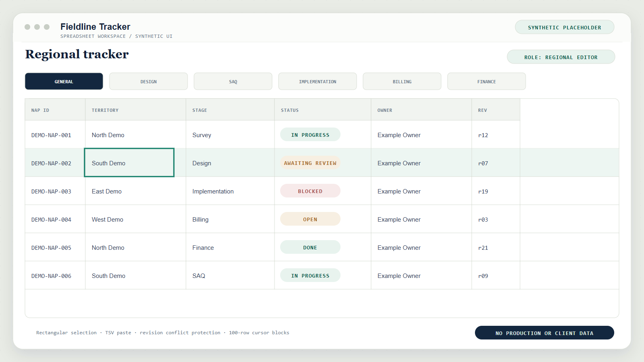Select the East Demo territory cell
Image resolution: width=644 pixels, height=362 pixels.
pos(136,191)
